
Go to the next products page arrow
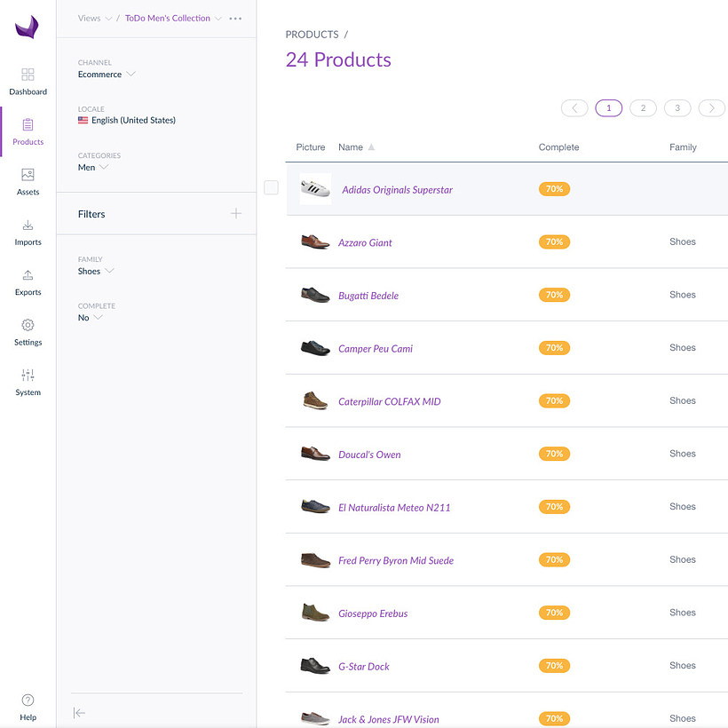[x=711, y=108]
